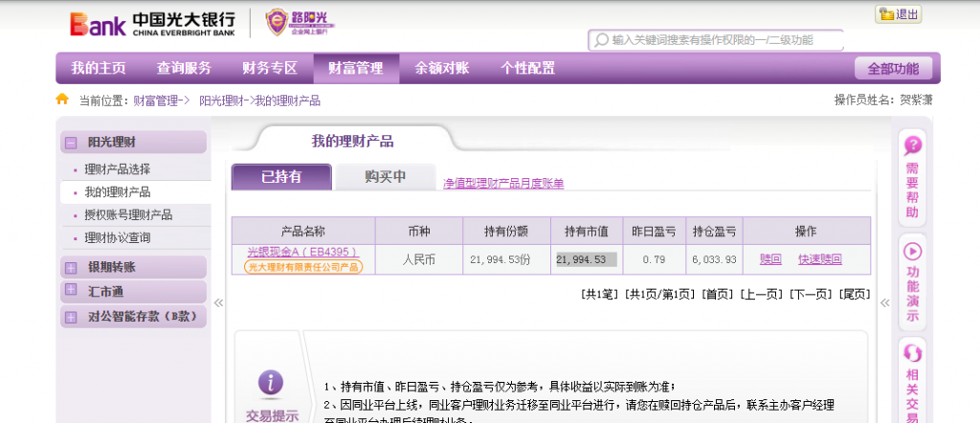Click the search magnifier icon
Screen dimensions: 980x423
(x=601, y=40)
